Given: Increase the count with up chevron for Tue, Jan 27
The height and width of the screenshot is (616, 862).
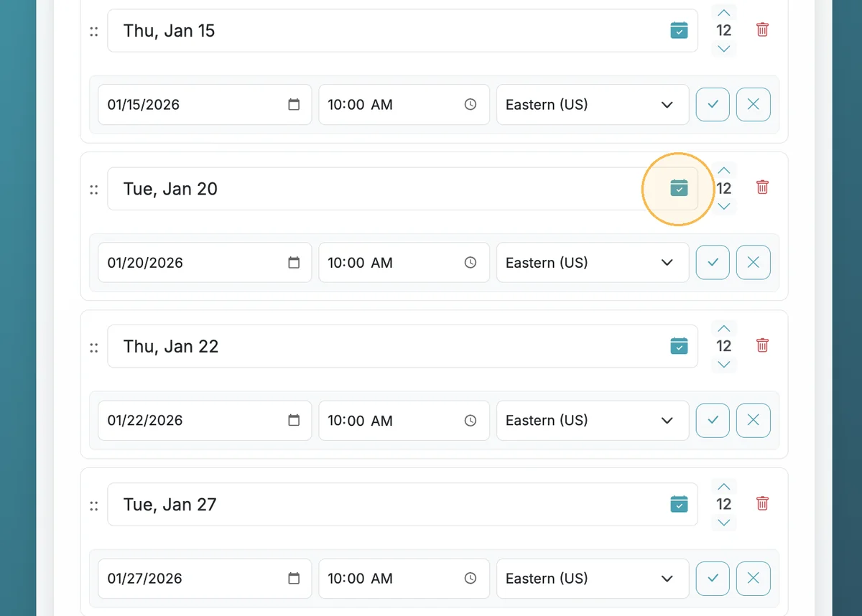Looking at the screenshot, I should pos(724,486).
